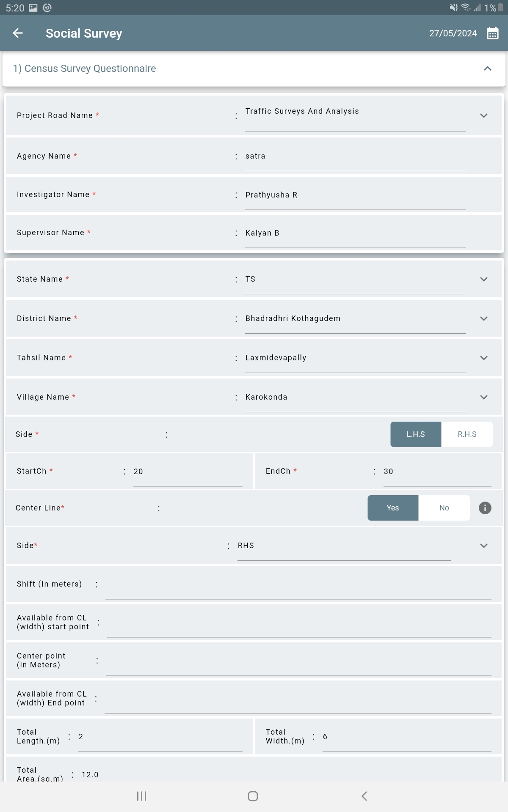Tap the 27/05/2024 date text
The image size is (508, 812).
(453, 33)
